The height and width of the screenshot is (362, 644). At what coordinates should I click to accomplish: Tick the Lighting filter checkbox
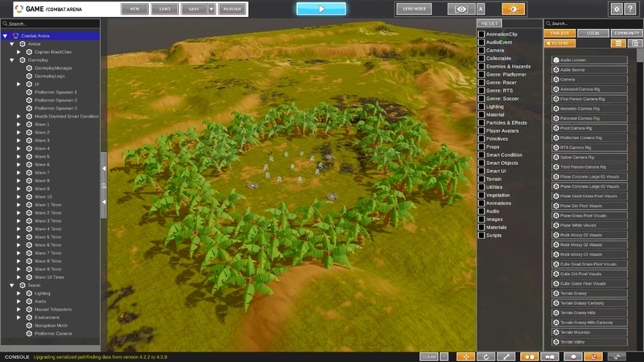pyautogui.click(x=481, y=106)
